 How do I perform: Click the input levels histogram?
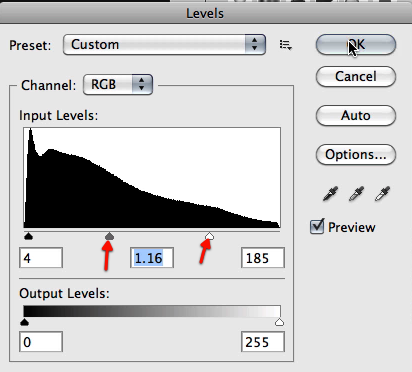point(152,178)
